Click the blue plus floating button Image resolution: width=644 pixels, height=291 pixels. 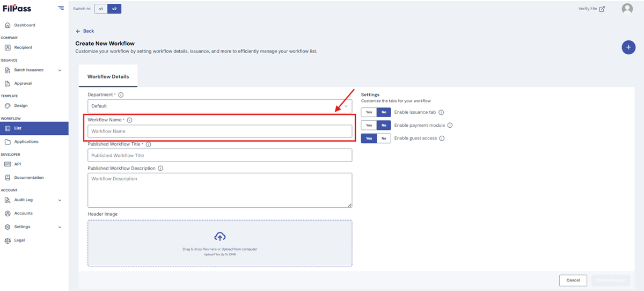coord(628,47)
